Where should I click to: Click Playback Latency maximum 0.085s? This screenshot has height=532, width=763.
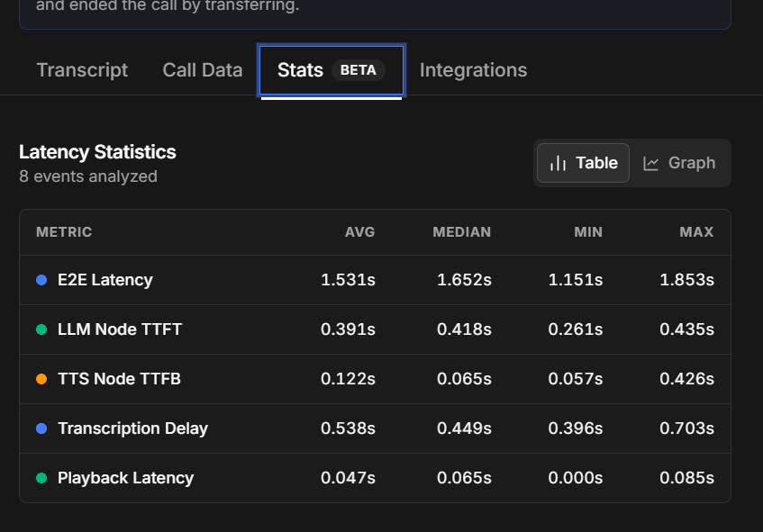(x=686, y=478)
